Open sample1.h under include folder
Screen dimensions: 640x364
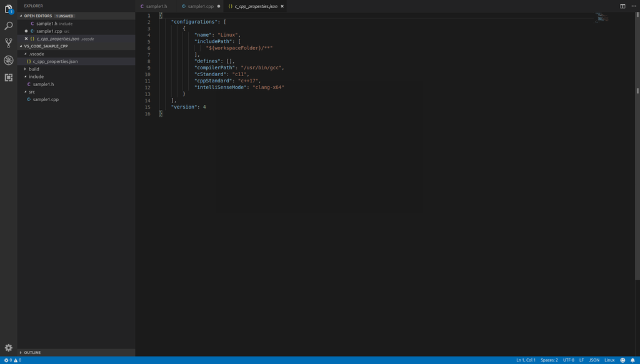[x=76, y=84]
